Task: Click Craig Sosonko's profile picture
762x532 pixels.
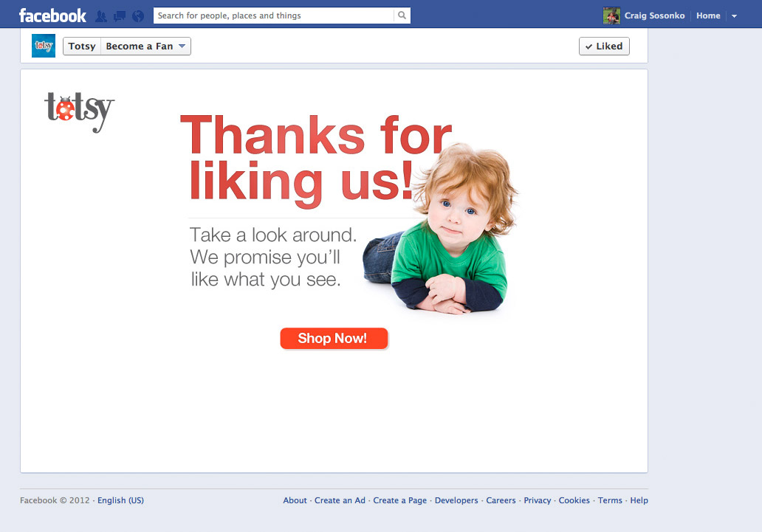Action: pyautogui.click(x=611, y=15)
